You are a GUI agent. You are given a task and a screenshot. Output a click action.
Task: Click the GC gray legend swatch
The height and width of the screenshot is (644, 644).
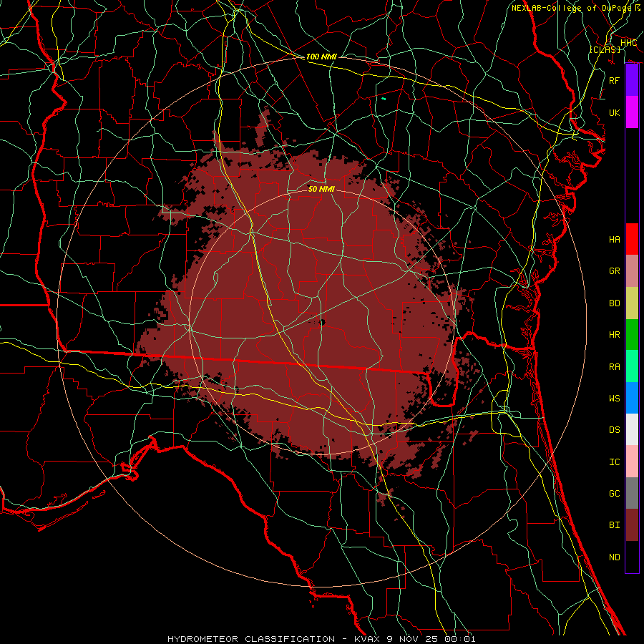click(x=632, y=493)
